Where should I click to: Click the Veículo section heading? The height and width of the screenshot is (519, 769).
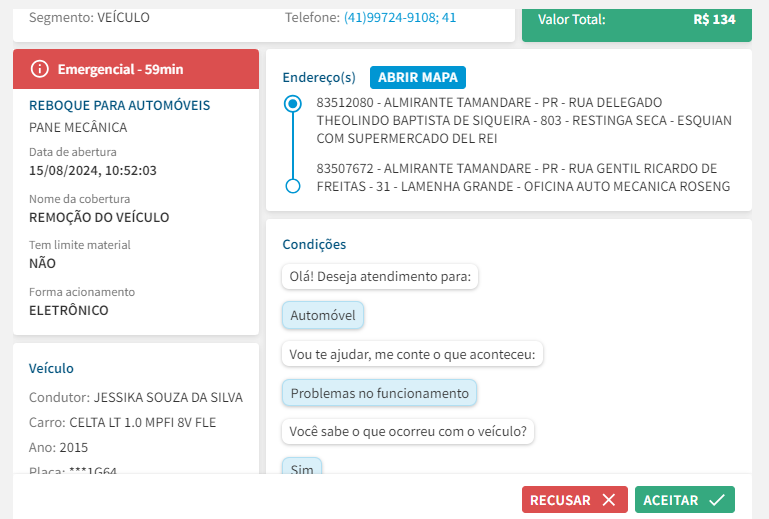pos(51,368)
